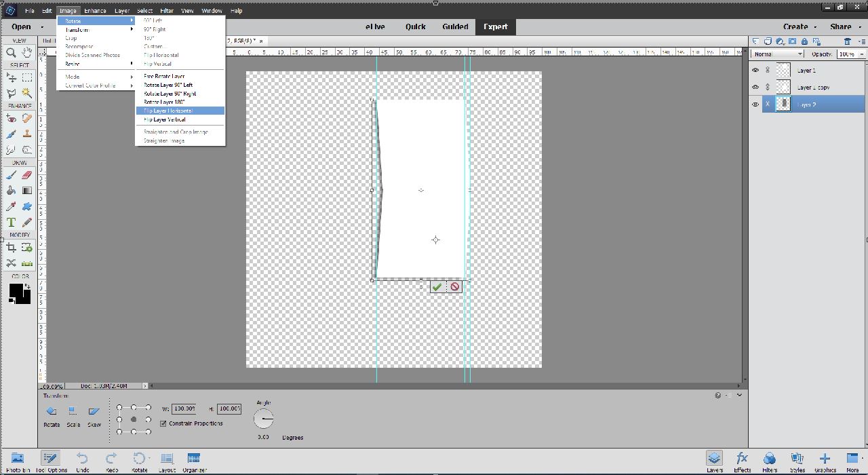The width and height of the screenshot is (868, 475).
Task: Click the transform Width percentage field
Action: pyautogui.click(x=184, y=408)
